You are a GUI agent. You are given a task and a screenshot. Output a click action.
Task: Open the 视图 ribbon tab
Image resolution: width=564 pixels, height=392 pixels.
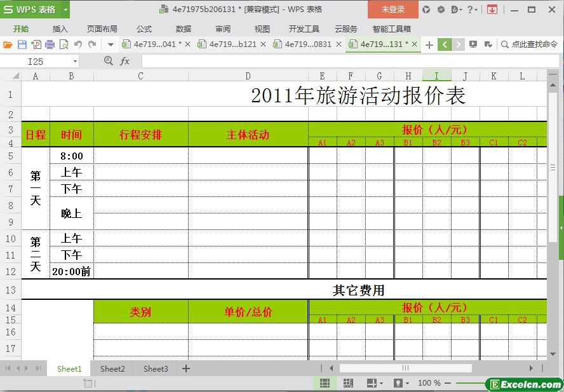point(262,29)
